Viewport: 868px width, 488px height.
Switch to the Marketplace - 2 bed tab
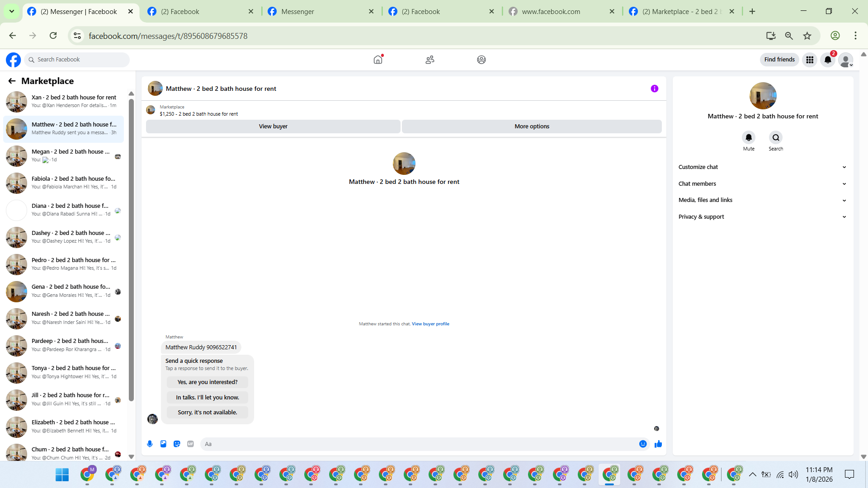[x=683, y=12]
